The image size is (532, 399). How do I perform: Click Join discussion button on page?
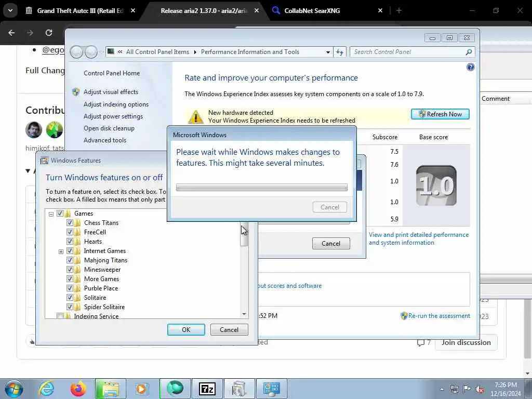pyautogui.click(x=466, y=342)
